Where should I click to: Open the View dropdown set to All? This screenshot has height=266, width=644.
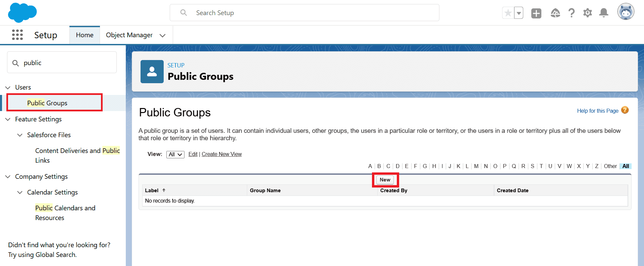point(175,154)
